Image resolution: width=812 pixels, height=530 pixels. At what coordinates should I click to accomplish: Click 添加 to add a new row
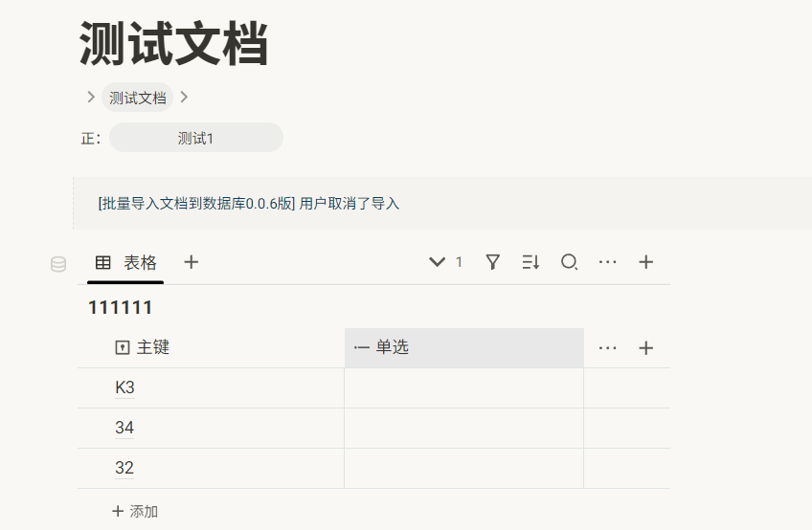point(135,512)
